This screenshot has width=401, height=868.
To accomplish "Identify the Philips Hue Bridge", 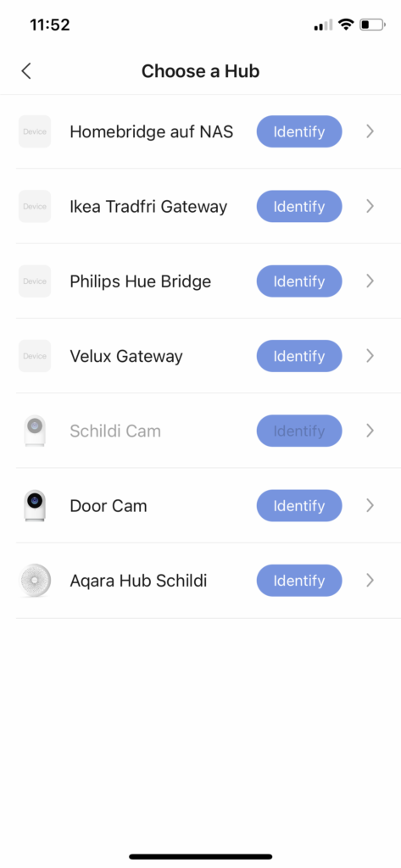I will tap(299, 281).
